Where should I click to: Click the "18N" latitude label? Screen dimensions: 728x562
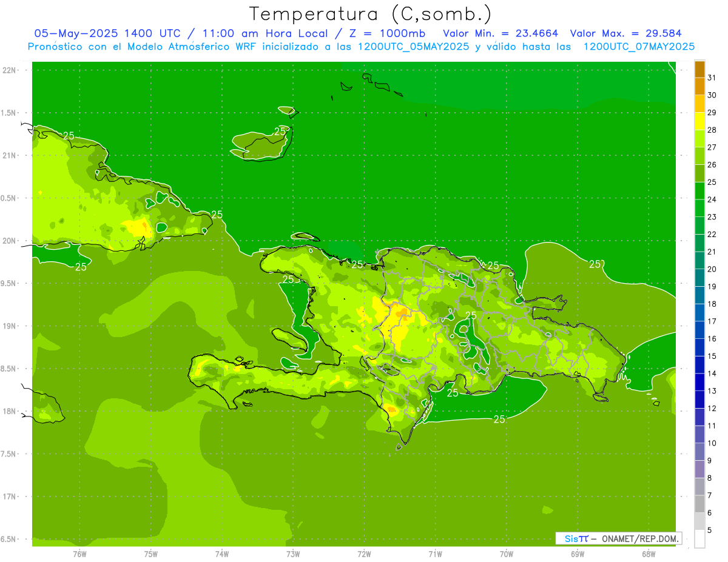click(x=10, y=412)
